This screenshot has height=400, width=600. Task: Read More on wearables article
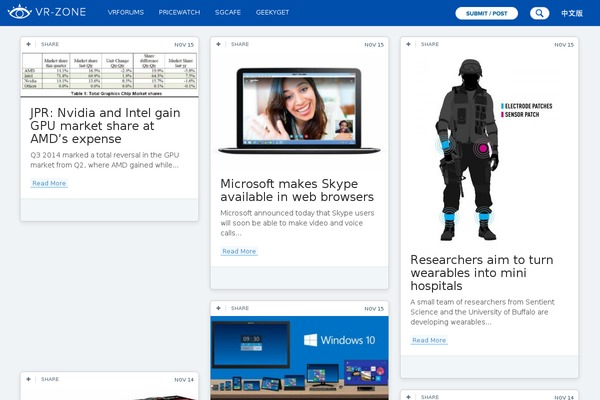tap(429, 340)
